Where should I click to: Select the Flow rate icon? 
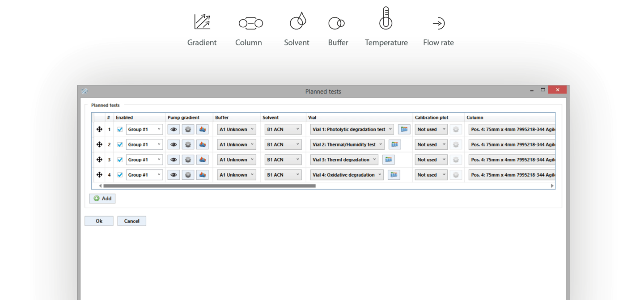[x=438, y=23]
